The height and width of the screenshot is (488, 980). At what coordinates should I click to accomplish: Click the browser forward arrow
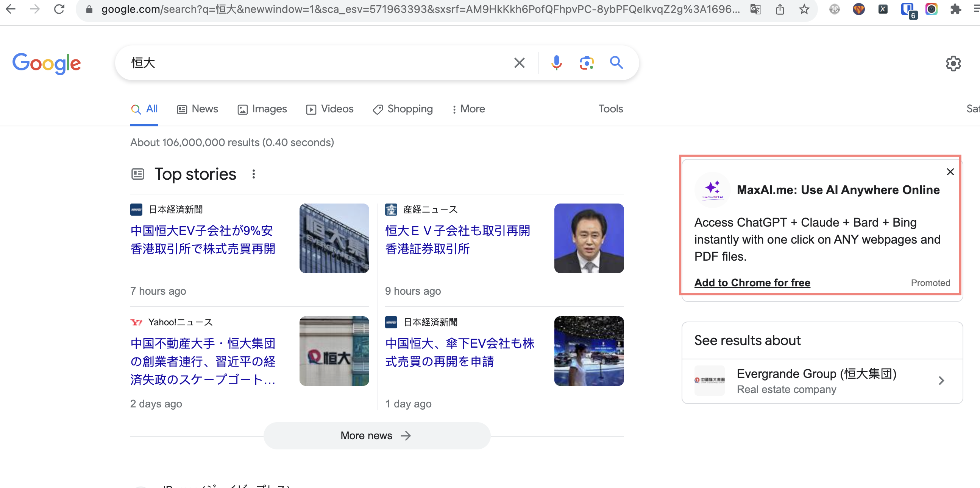(x=34, y=9)
